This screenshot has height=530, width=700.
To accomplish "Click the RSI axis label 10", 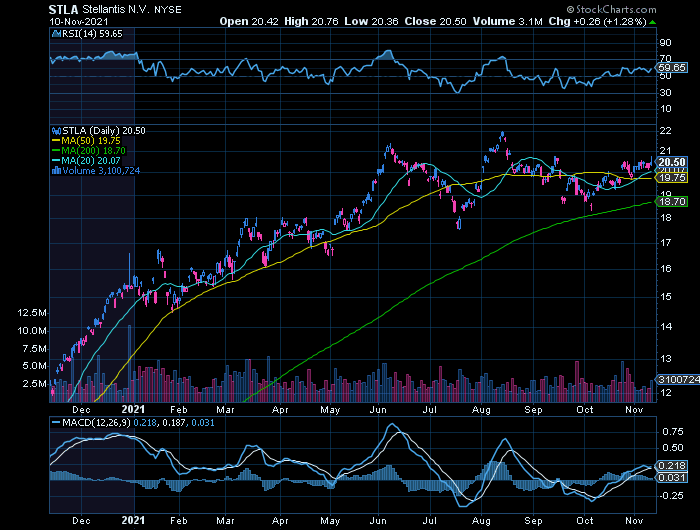I will (x=666, y=109).
